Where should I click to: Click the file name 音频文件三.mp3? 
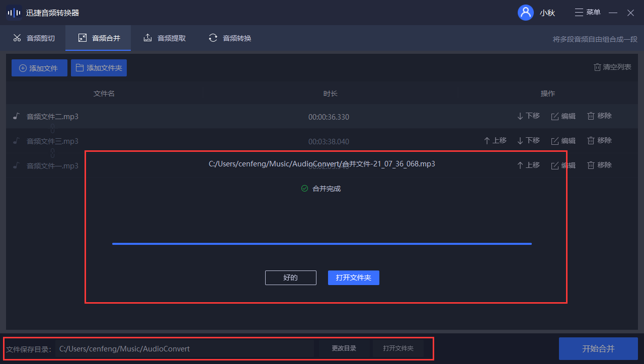52,141
